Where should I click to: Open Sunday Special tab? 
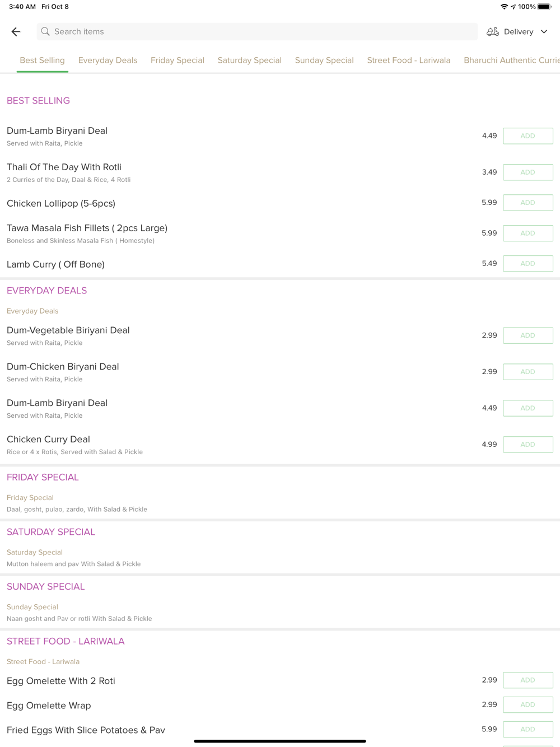(x=324, y=60)
